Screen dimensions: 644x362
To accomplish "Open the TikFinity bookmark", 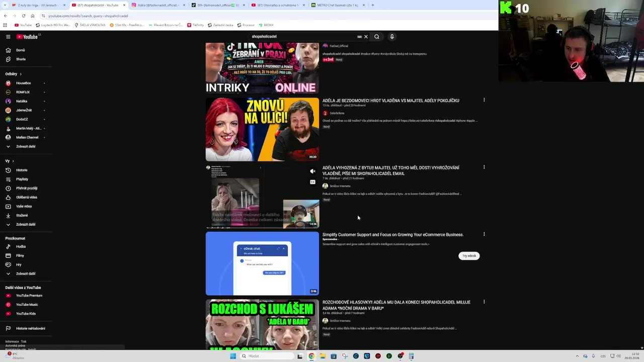I will pyautogui.click(x=195, y=25).
